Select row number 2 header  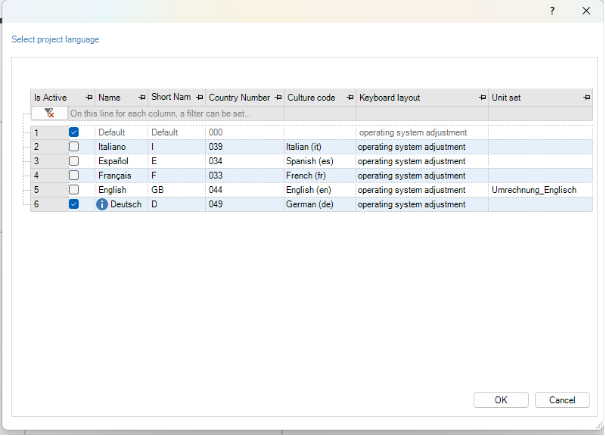coord(49,147)
